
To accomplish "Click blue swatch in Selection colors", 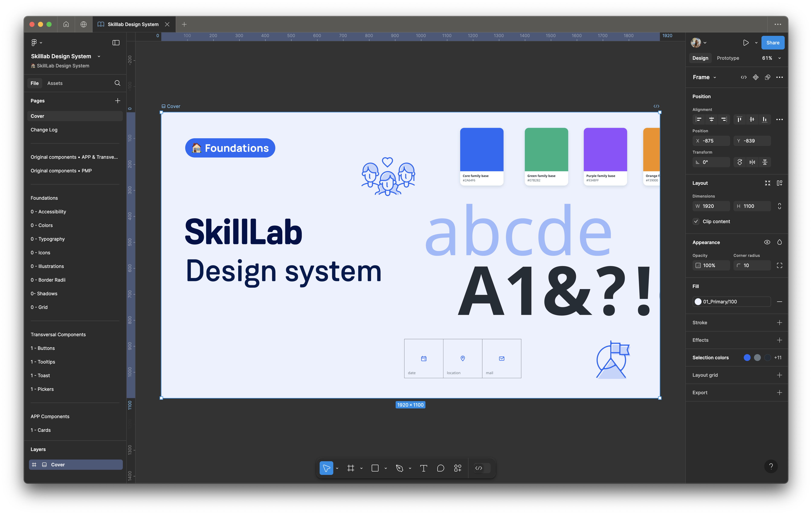I will 747,357.
